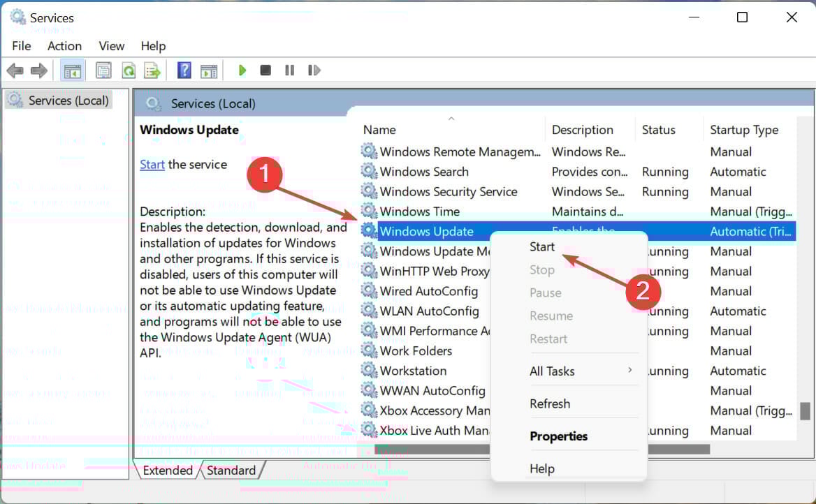Click the Stop Service square icon
This screenshot has height=504, width=816.
pos(265,70)
